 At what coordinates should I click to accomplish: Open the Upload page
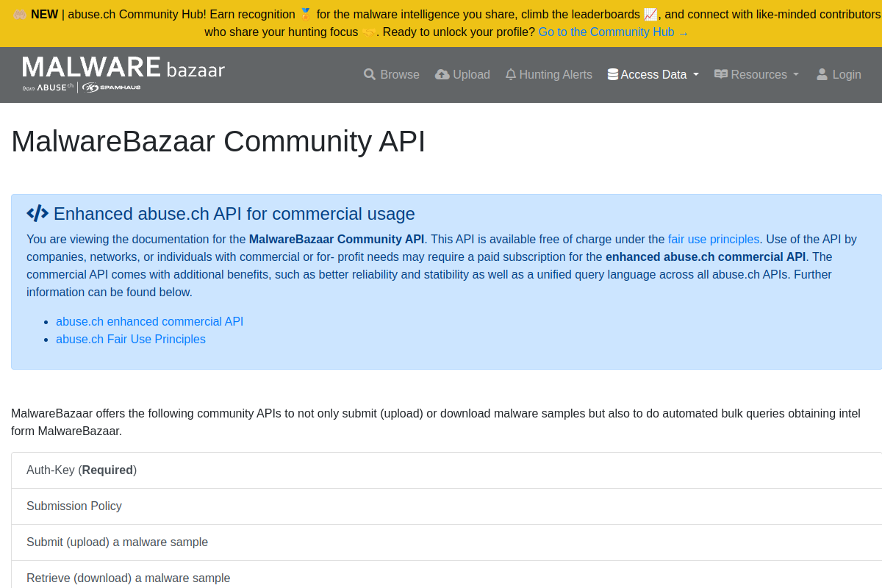[462, 74]
